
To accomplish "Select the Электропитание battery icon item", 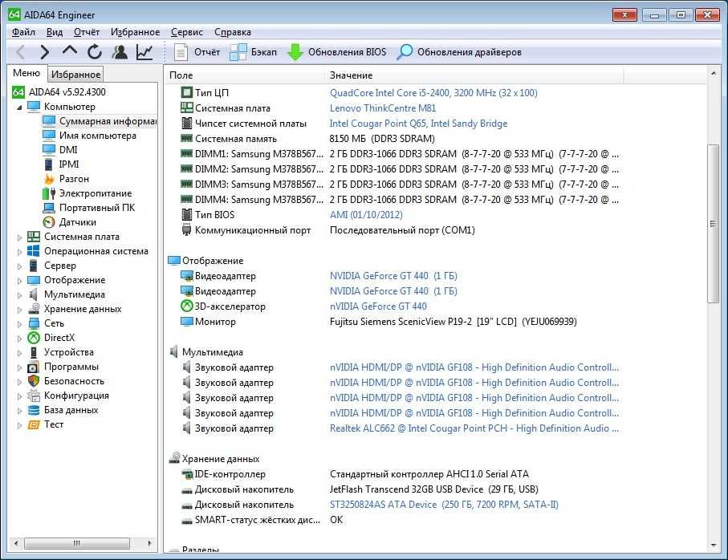I will pyautogui.click(x=49, y=193).
